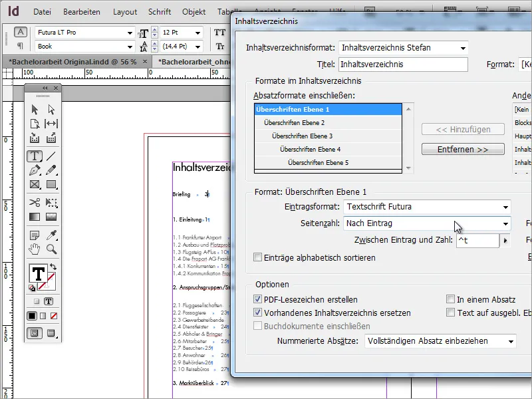Reset to default fill and stroke
The image size is (532, 399).
tap(31, 288)
